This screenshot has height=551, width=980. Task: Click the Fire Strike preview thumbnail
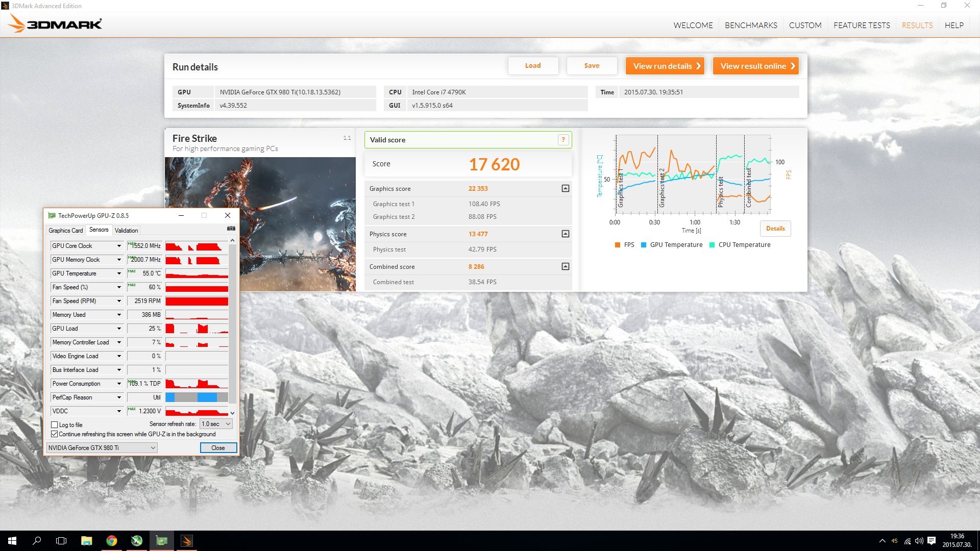point(260,224)
